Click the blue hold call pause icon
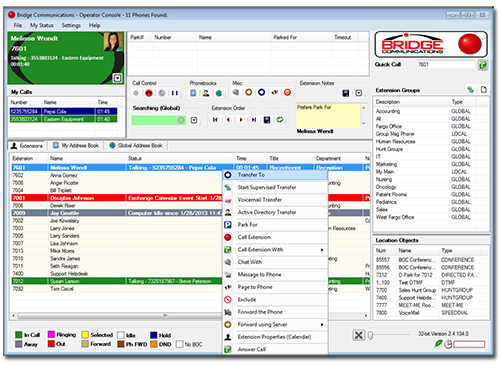Screen dimensions: 500x365 (x=174, y=93)
